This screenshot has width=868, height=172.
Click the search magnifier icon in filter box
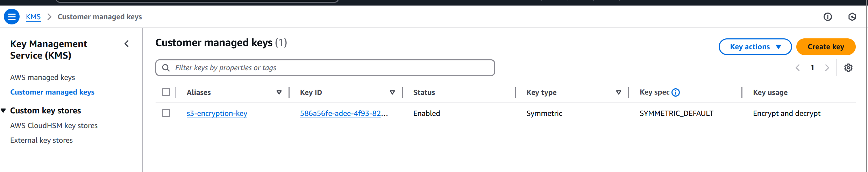point(166,68)
